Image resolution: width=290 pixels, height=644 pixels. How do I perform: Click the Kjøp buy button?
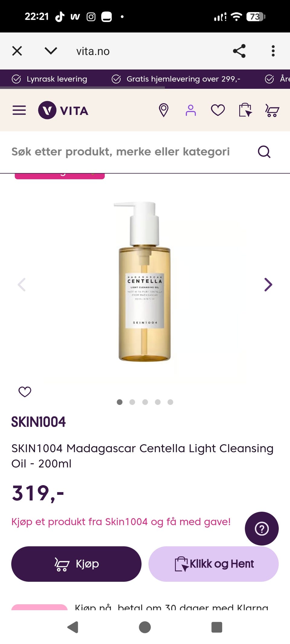point(76,564)
